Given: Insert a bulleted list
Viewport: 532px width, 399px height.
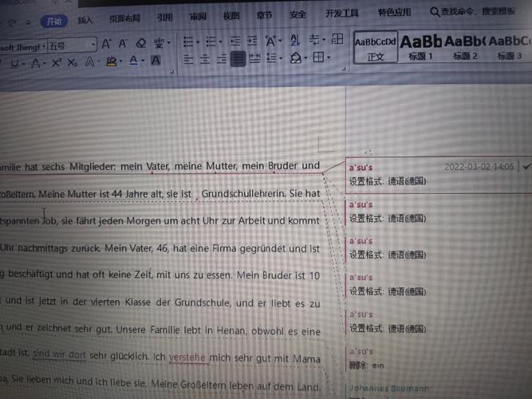Looking at the screenshot, I should point(188,42).
